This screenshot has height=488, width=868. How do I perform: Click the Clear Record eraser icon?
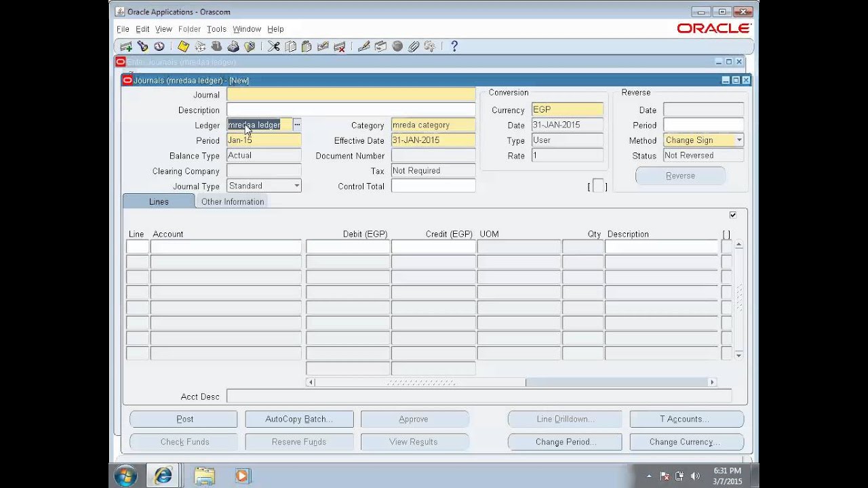[323, 46]
